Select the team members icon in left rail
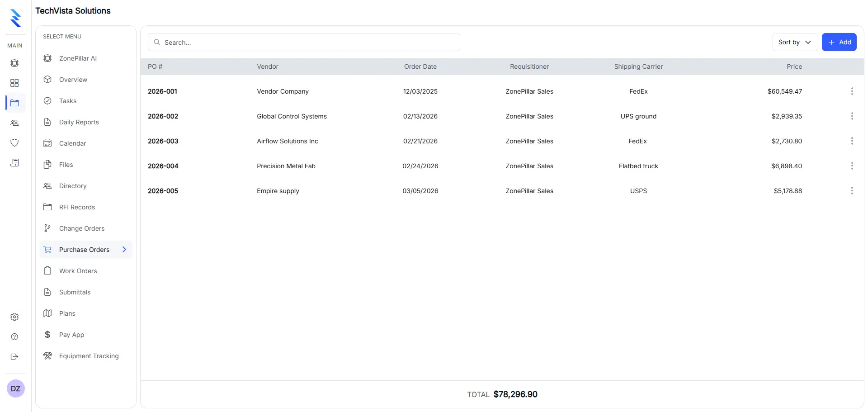Image resolution: width=868 pixels, height=412 pixels. (14, 123)
